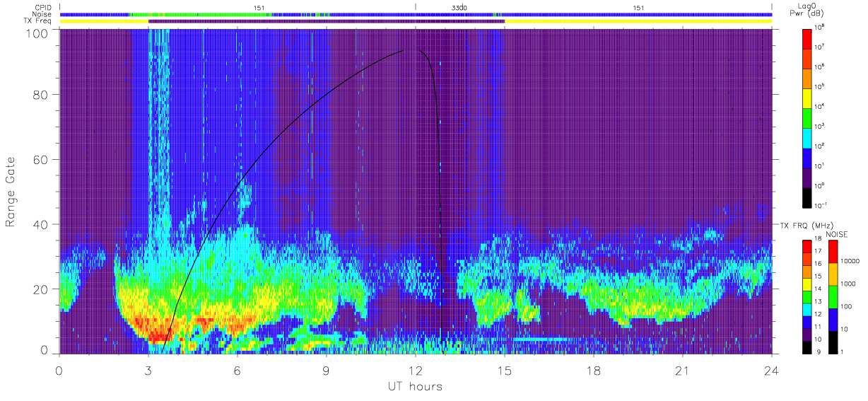Click tick label 3 on UT hours axis

click(x=148, y=371)
